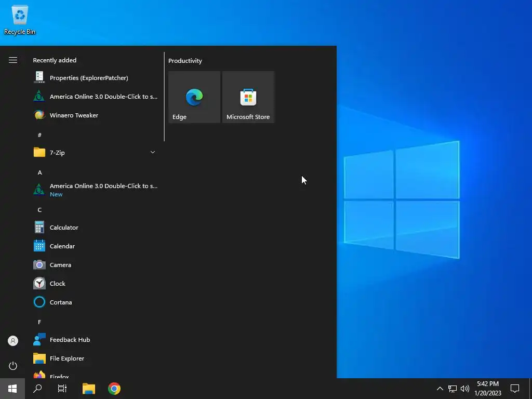Launch America Online 3.0 marked New
532x399 pixels.
(x=95, y=190)
